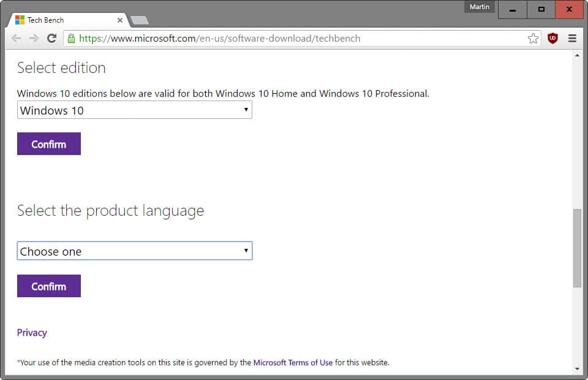Open the Chrome menu
This screenshot has height=380, width=588.
(x=573, y=38)
